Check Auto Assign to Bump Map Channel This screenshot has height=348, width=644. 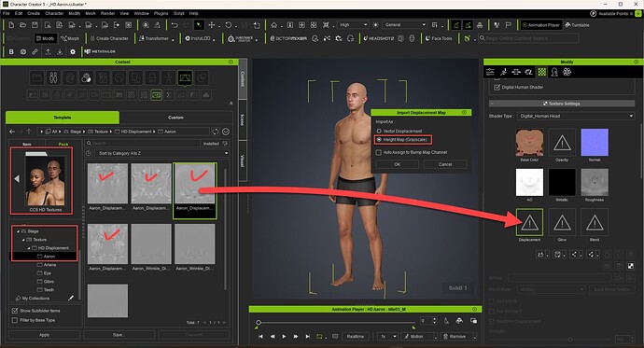coord(379,152)
